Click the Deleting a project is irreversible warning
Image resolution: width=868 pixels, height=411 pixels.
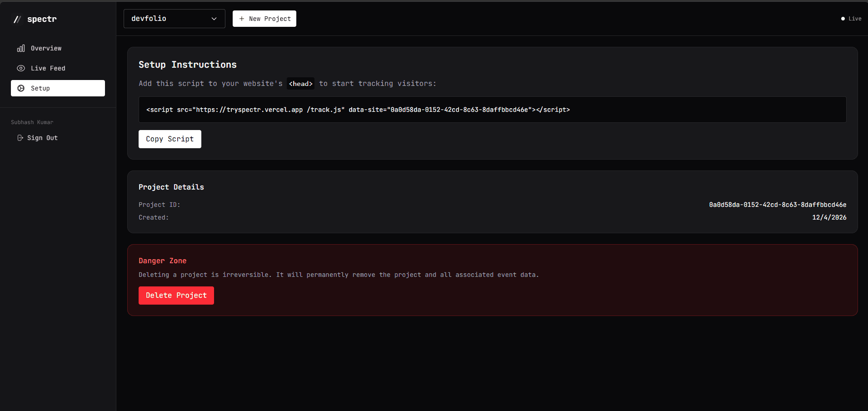pyautogui.click(x=339, y=275)
